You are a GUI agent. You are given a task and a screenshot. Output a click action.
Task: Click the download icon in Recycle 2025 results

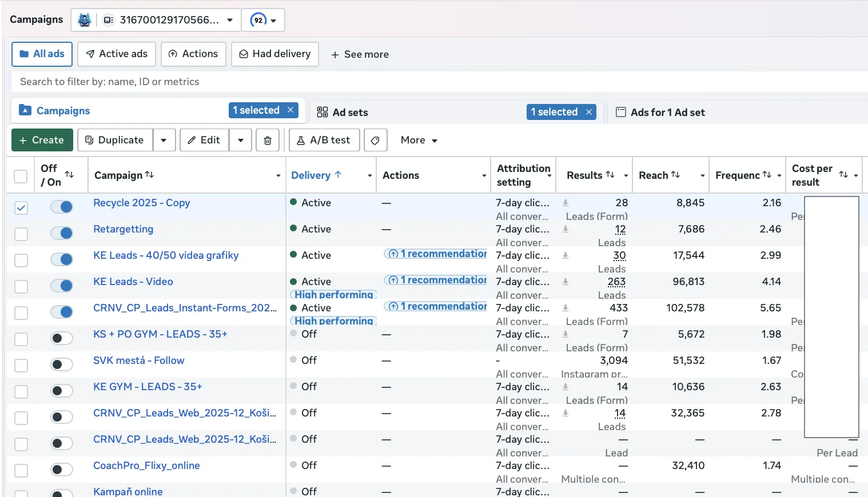pyautogui.click(x=566, y=203)
